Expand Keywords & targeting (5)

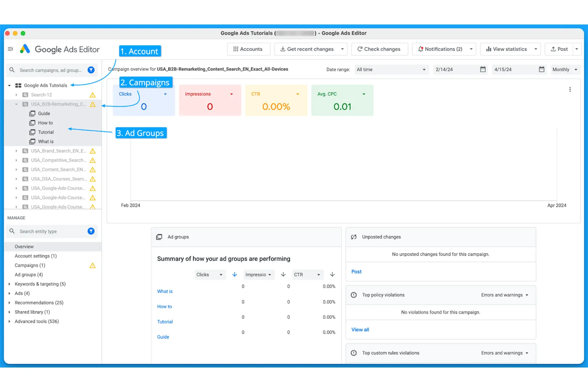click(x=9, y=284)
